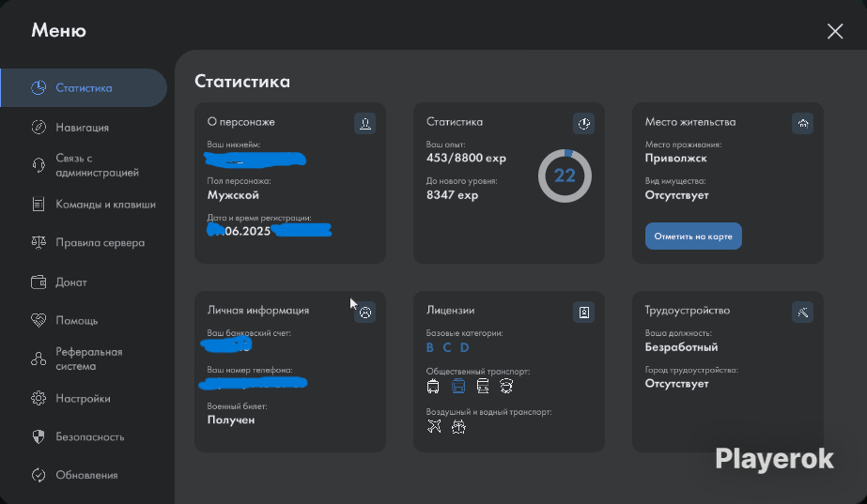Click Отсутствует under Вид имущества
This screenshot has height=504, width=867.
[x=677, y=195]
